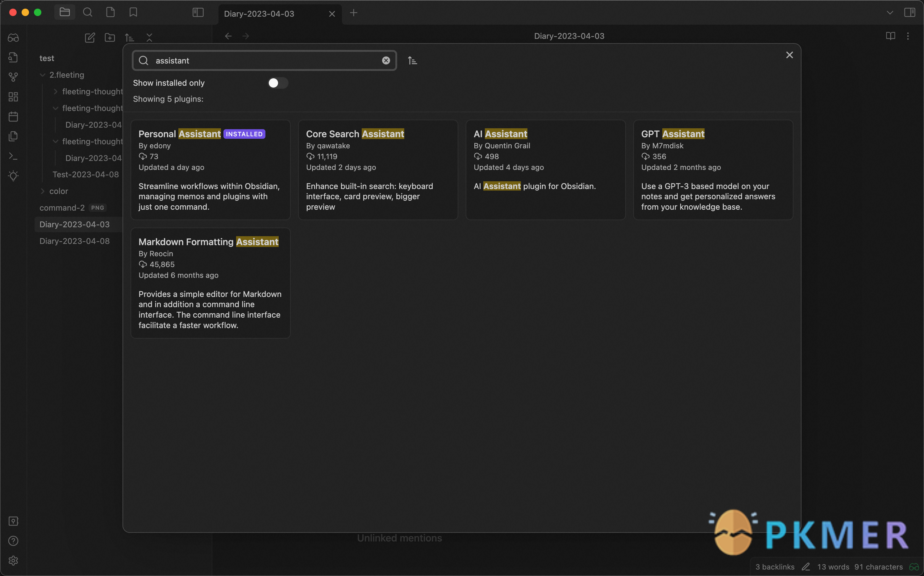The width and height of the screenshot is (924, 576).
Task: Collapse the 2.fleeting folder
Action: click(43, 75)
